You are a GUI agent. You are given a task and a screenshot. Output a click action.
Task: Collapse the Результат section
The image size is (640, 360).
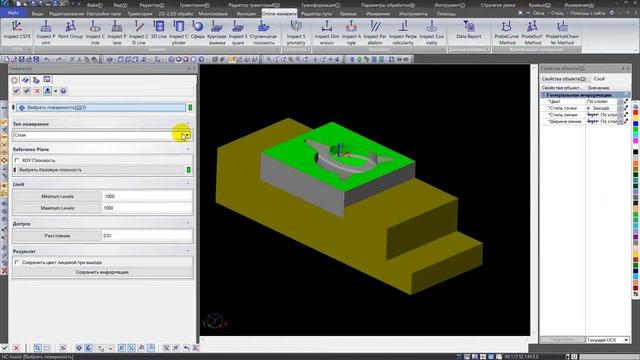188,251
